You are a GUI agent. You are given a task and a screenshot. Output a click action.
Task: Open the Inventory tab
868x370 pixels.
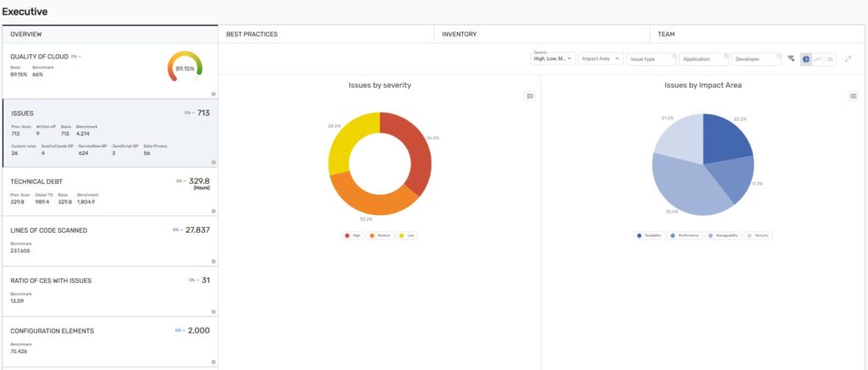point(459,34)
